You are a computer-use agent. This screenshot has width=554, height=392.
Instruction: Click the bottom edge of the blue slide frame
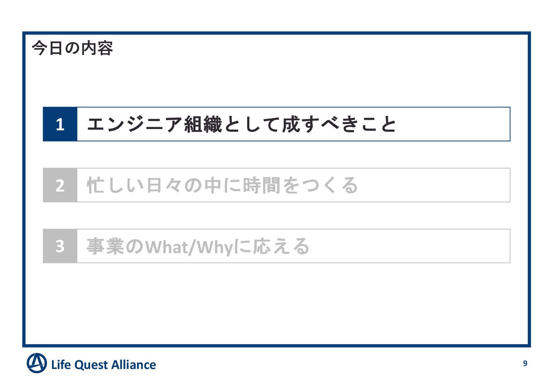coord(276,346)
